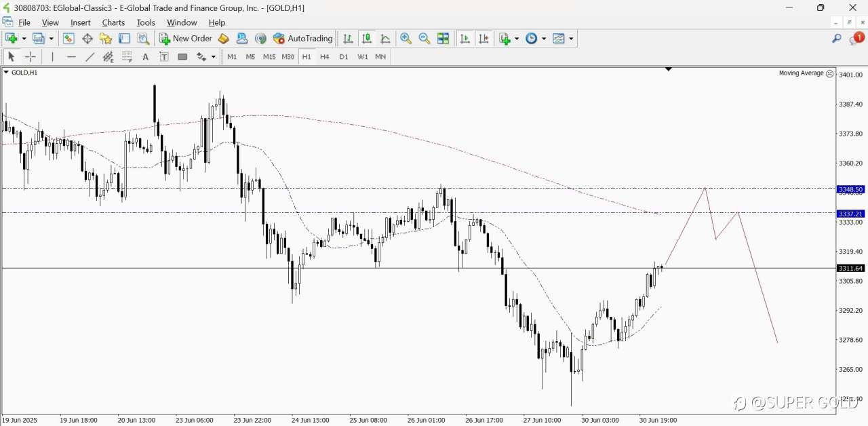The height and width of the screenshot is (426, 868).
Task: Click the MQL5 community cloud icon
Action: 242,39
